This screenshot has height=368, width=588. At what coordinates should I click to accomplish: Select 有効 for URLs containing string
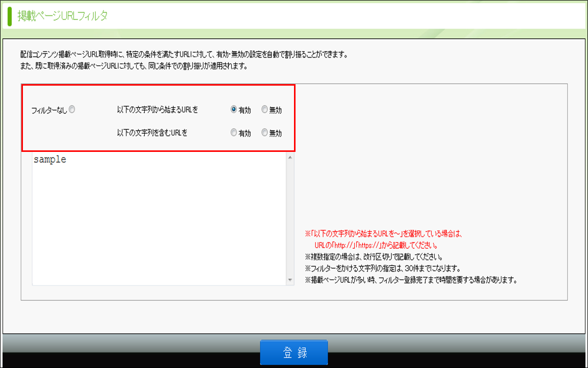coord(234,133)
